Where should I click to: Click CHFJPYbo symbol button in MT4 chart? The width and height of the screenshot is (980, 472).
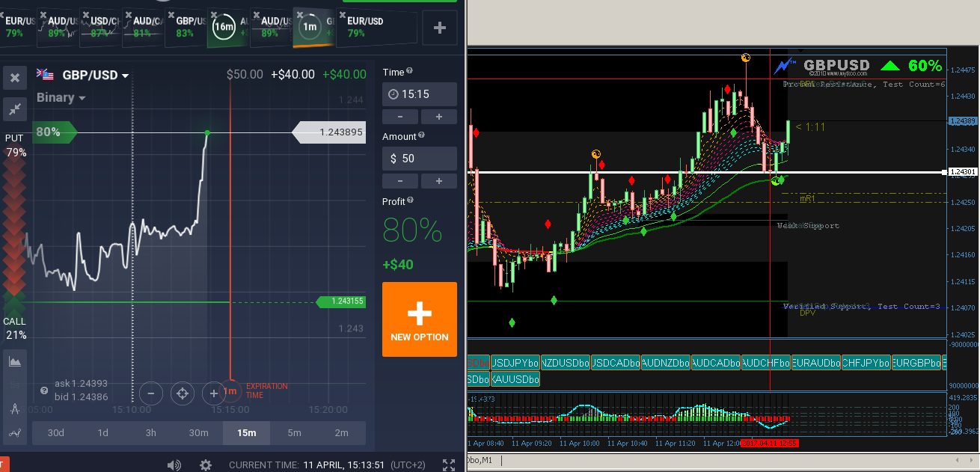click(x=866, y=363)
